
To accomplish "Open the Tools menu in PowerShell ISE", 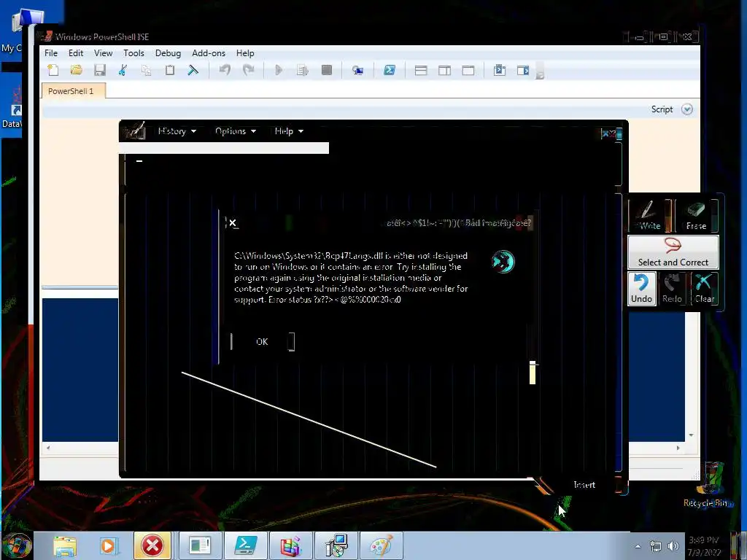I will pyautogui.click(x=133, y=53).
